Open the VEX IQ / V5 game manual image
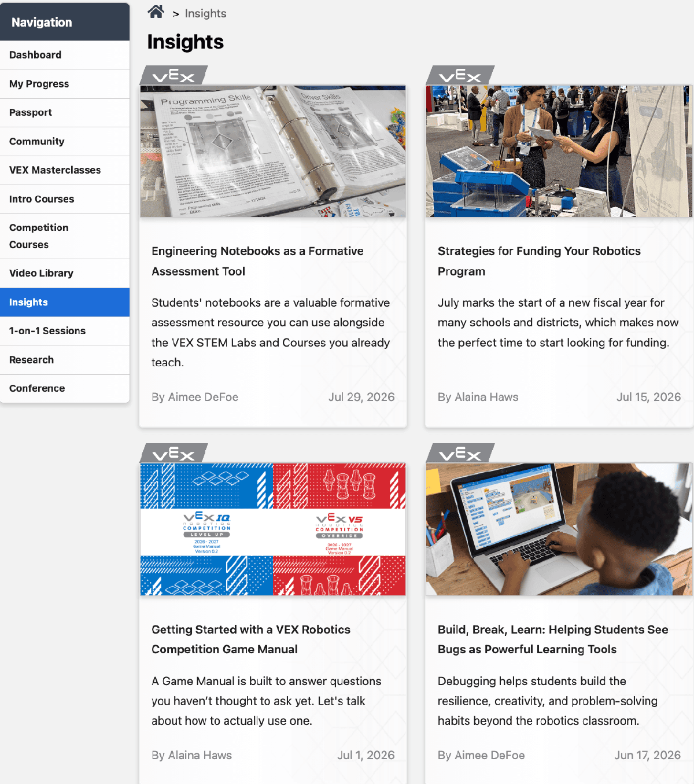The width and height of the screenshot is (694, 784). coord(273,529)
